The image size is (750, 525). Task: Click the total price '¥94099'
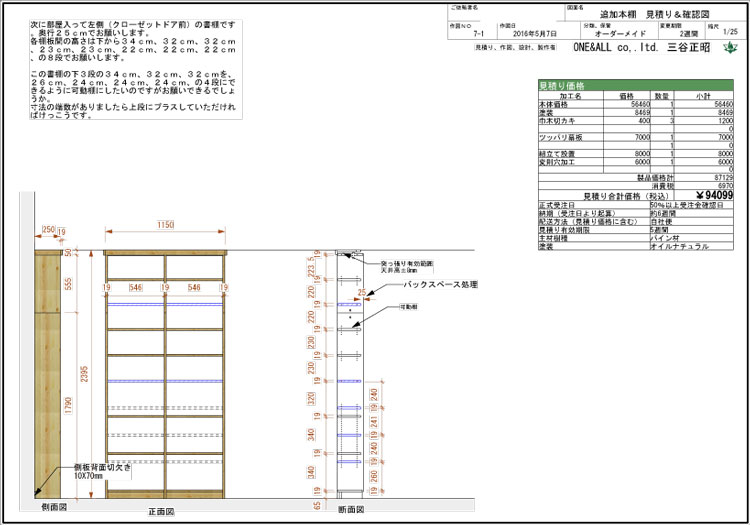(x=714, y=195)
